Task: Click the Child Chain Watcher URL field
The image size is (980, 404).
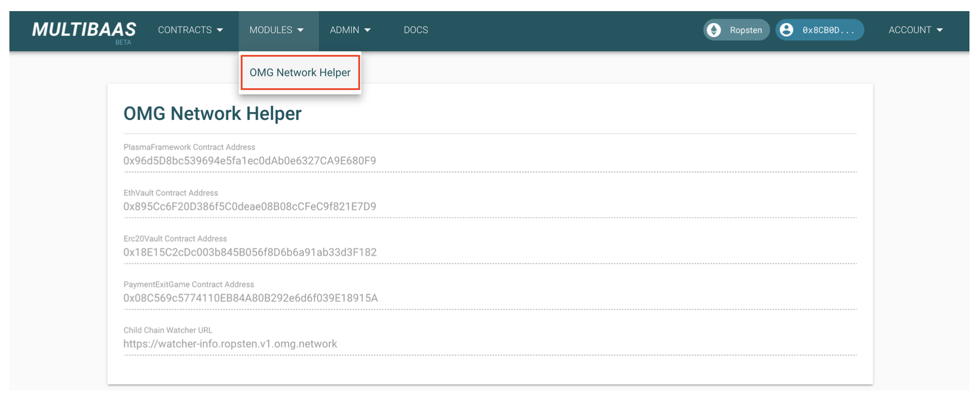Action: point(490,344)
